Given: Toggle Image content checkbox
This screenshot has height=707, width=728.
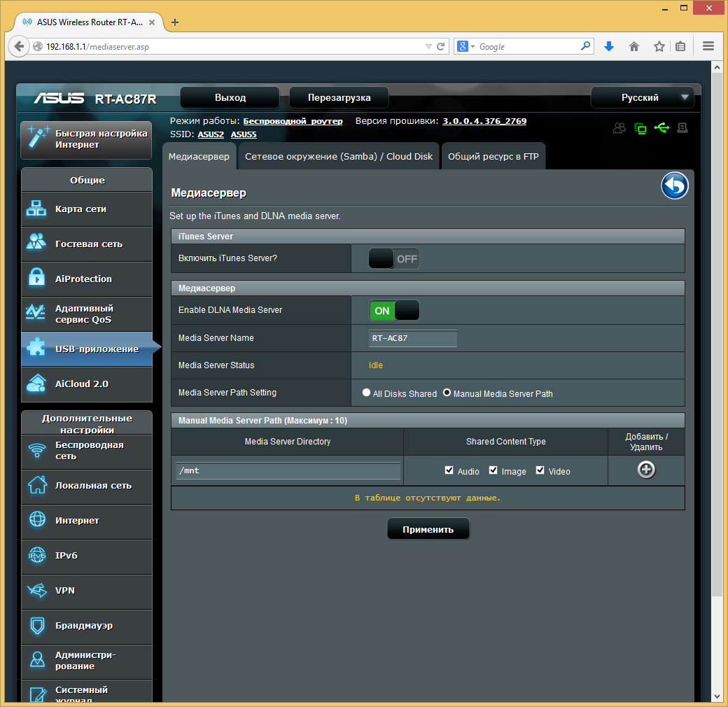Looking at the screenshot, I should pos(493,470).
